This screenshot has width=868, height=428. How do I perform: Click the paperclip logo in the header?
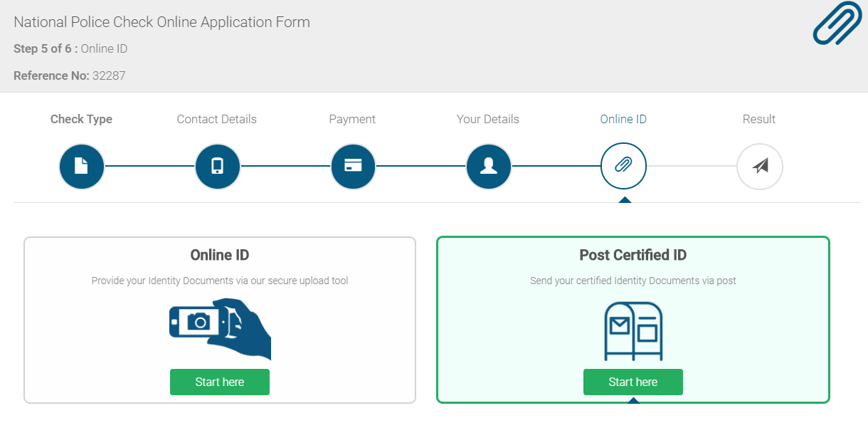837,24
